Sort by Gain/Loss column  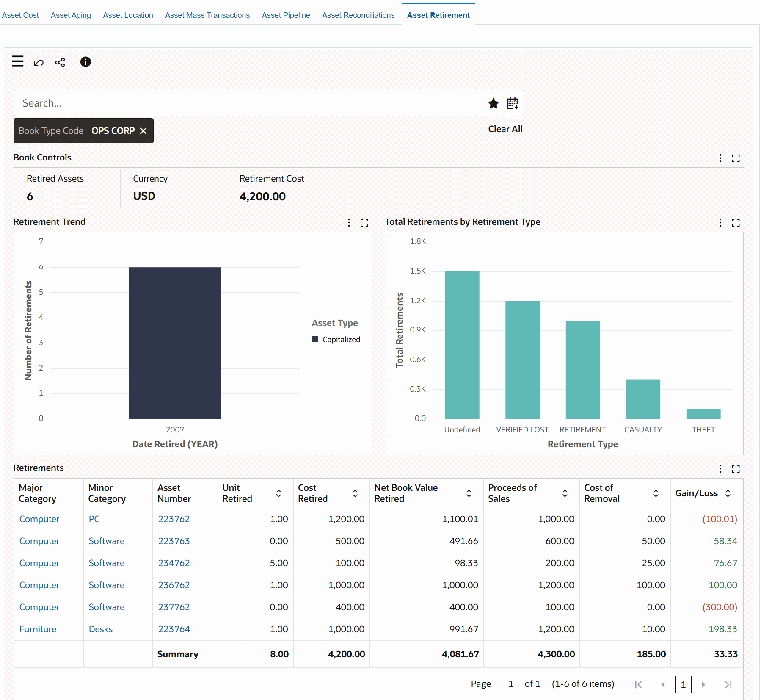click(728, 493)
